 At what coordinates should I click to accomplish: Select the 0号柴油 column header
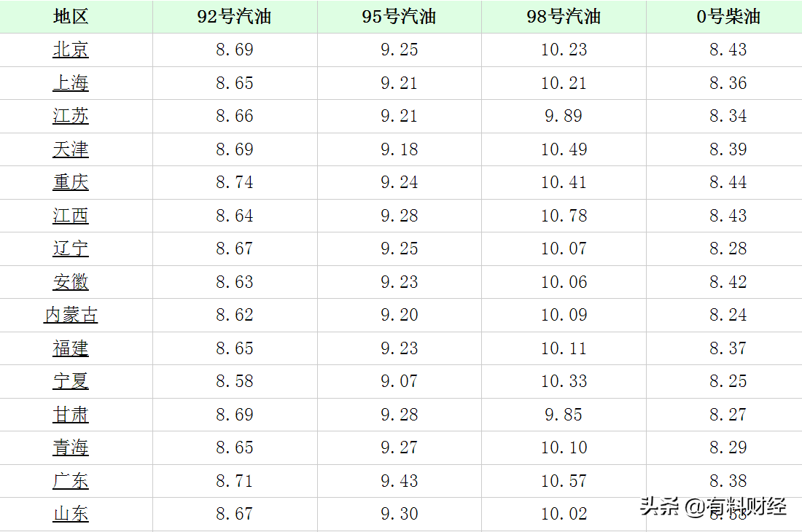tap(728, 17)
